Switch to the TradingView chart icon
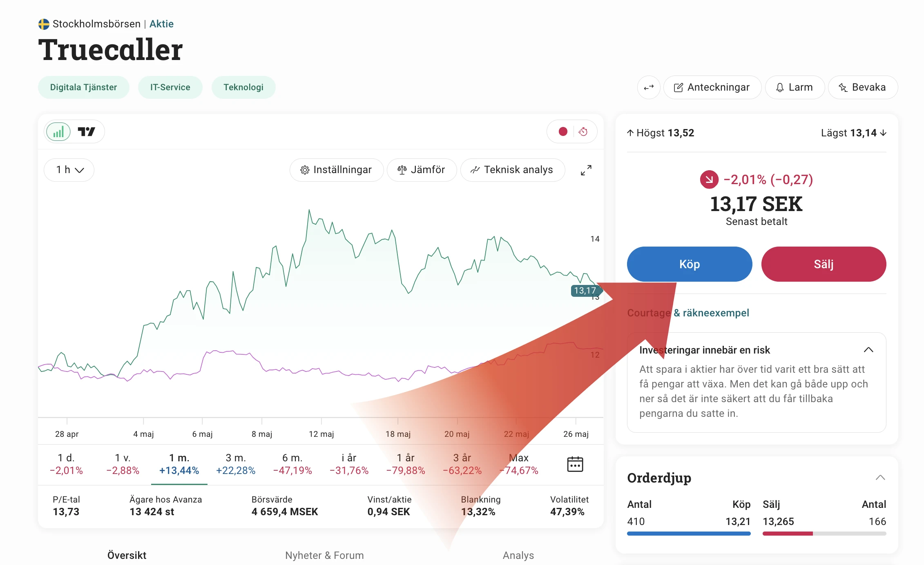Image resolution: width=924 pixels, height=565 pixels. [x=87, y=131]
